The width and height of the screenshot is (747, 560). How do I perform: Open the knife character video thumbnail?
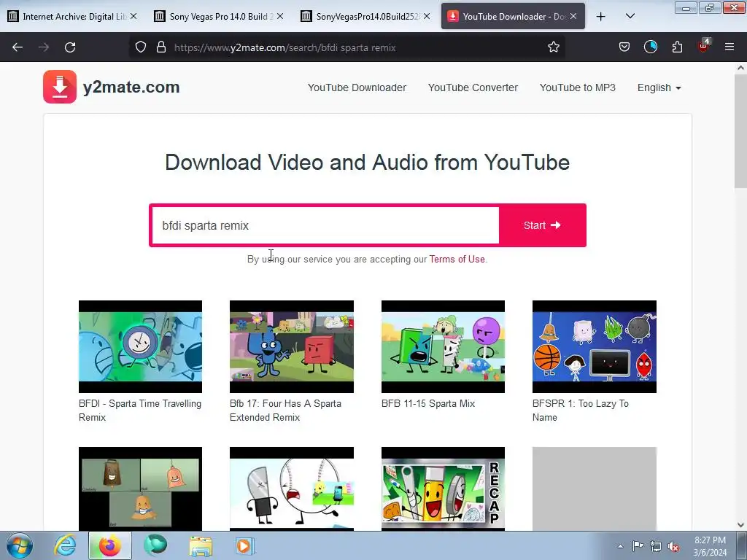(x=292, y=489)
